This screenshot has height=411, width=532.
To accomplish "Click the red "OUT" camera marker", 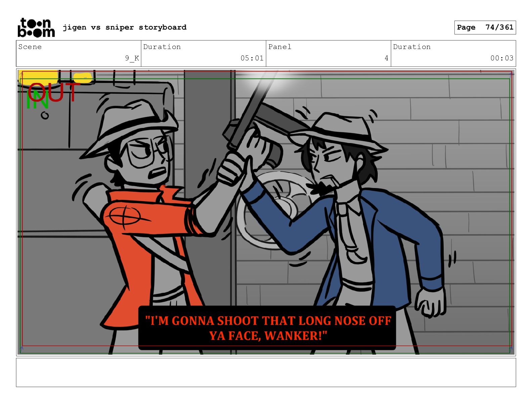I will point(54,92).
